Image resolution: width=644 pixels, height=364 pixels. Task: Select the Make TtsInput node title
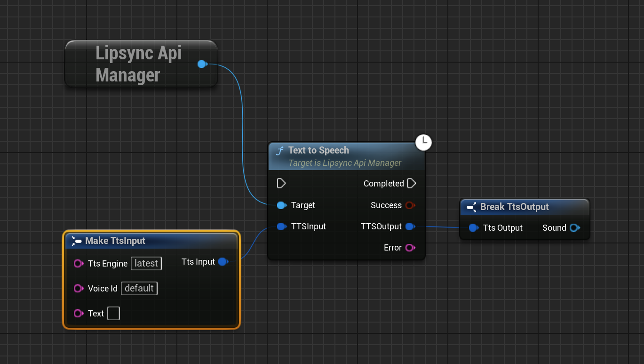tap(115, 241)
